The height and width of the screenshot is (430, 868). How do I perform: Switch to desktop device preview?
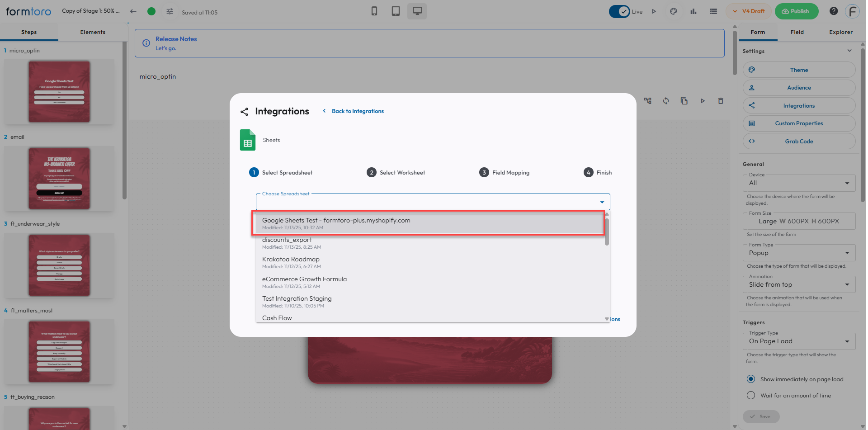click(x=417, y=11)
